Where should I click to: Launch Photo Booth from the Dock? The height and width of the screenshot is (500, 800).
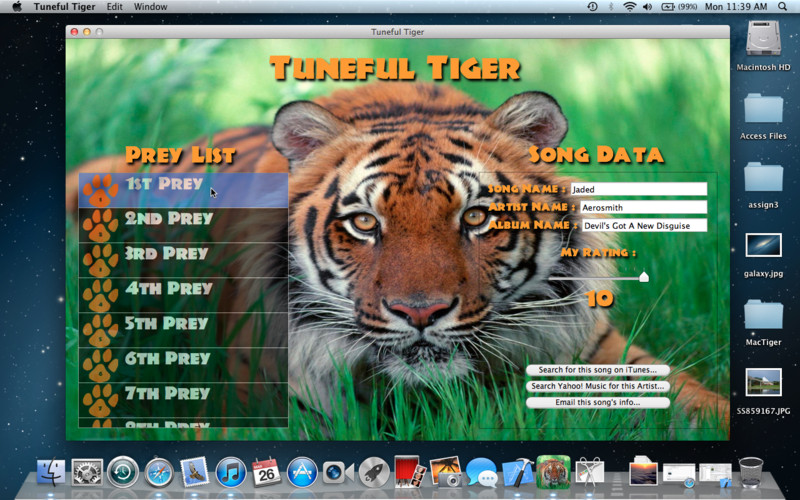pyautogui.click(x=409, y=471)
